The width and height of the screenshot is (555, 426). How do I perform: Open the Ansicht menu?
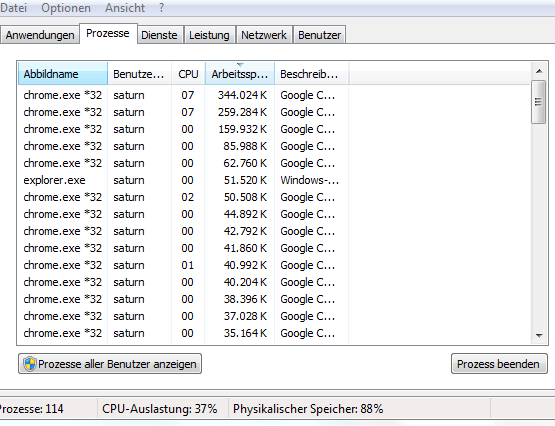pos(125,7)
